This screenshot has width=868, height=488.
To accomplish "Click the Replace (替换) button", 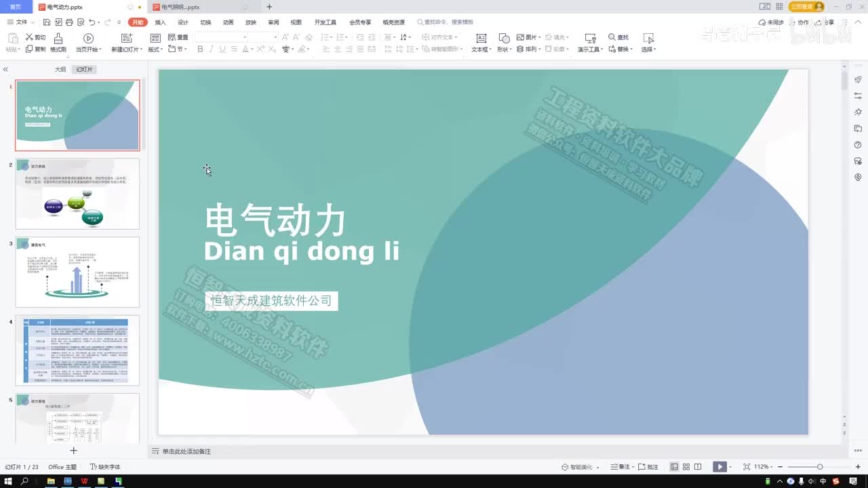I will tap(620, 49).
